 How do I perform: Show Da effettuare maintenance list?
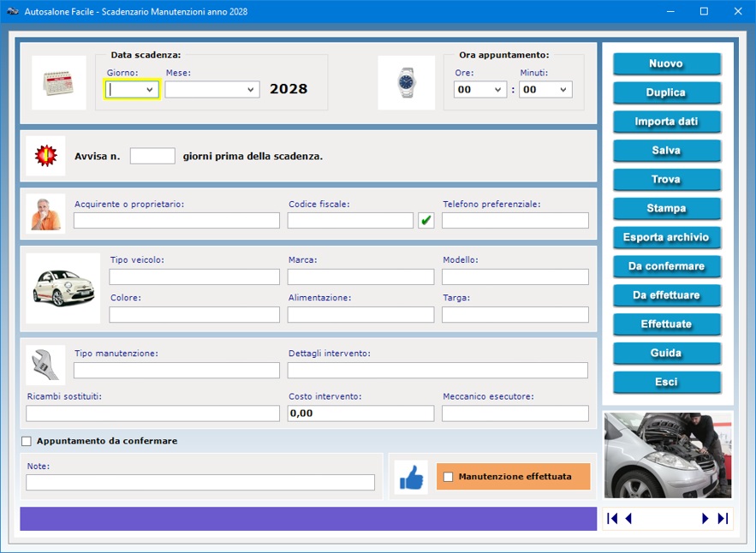pyautogui.click(x=666, y=295)
